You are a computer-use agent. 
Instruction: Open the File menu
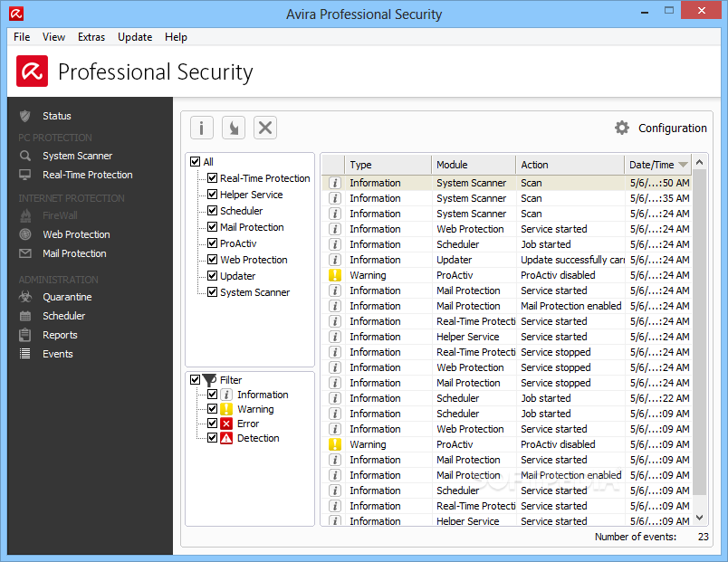pyautogui.click(x=22, y=37)
